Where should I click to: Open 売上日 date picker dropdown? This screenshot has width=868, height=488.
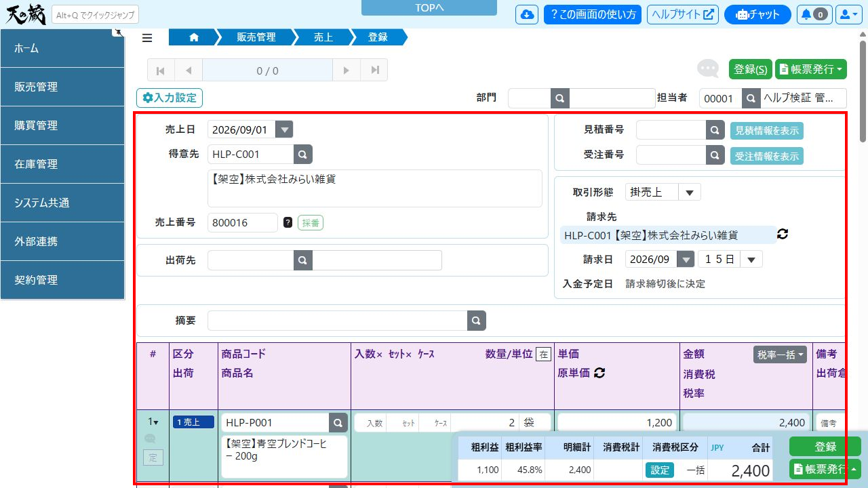point(285,129)
